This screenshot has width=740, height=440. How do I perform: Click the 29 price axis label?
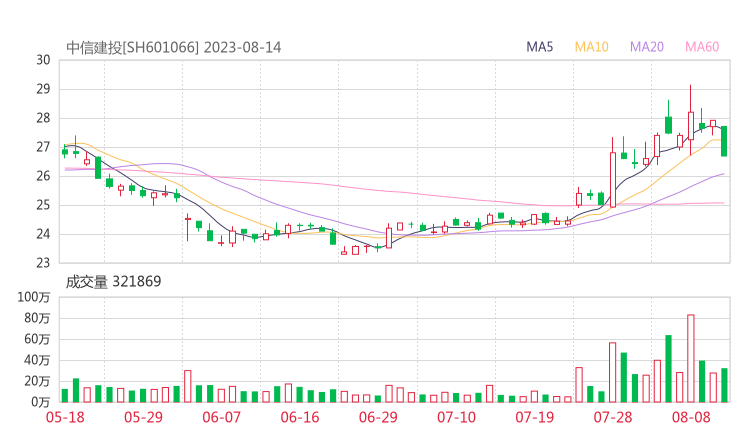tap(43, 89)
